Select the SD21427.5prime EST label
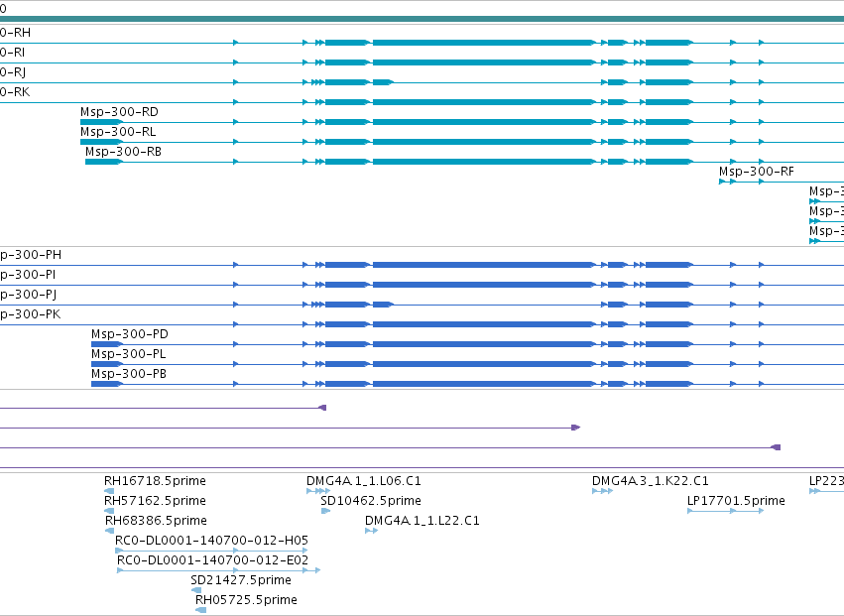The image size is (844, 616). 241,580
